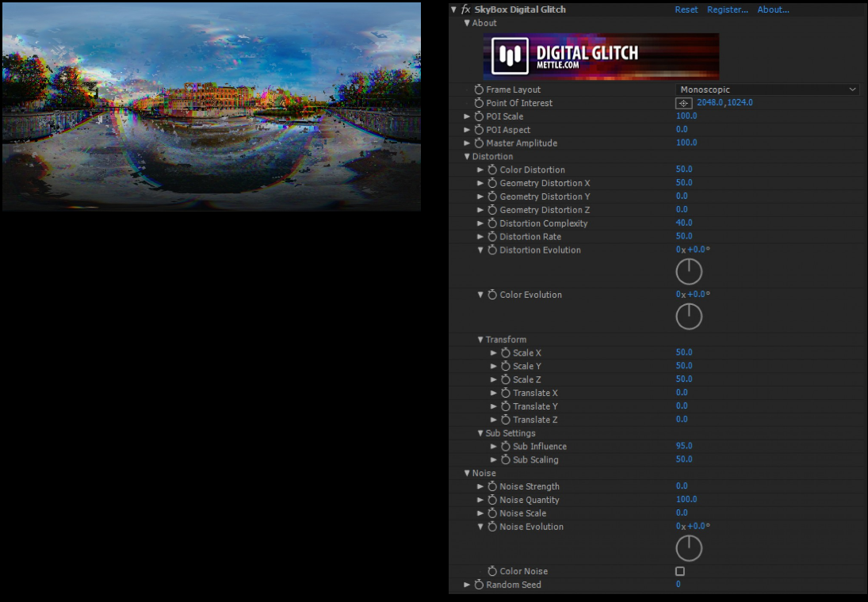The height and width of the screenshot is (602, 868).
Task: Click the Noise Evolution angle dial
Action: pyautogui.click(x=689, y=548)
